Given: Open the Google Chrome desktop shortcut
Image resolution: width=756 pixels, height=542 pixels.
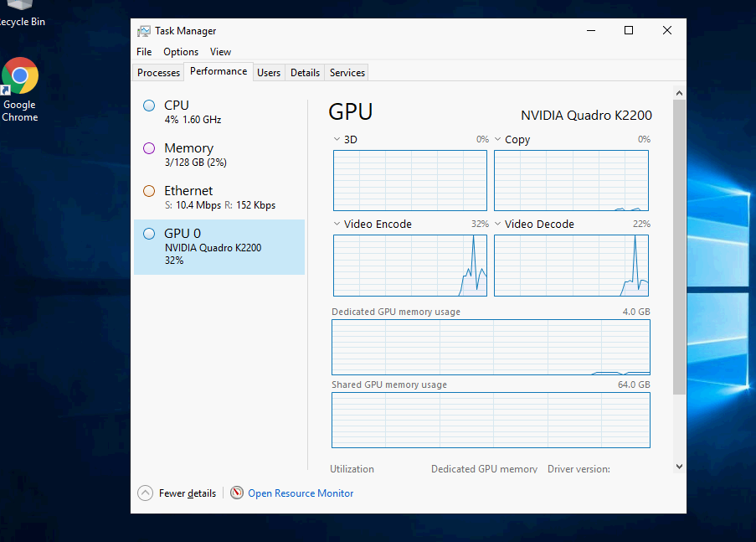Looking at the screenshot, I should pyautogui.click(x=20, y=90).
